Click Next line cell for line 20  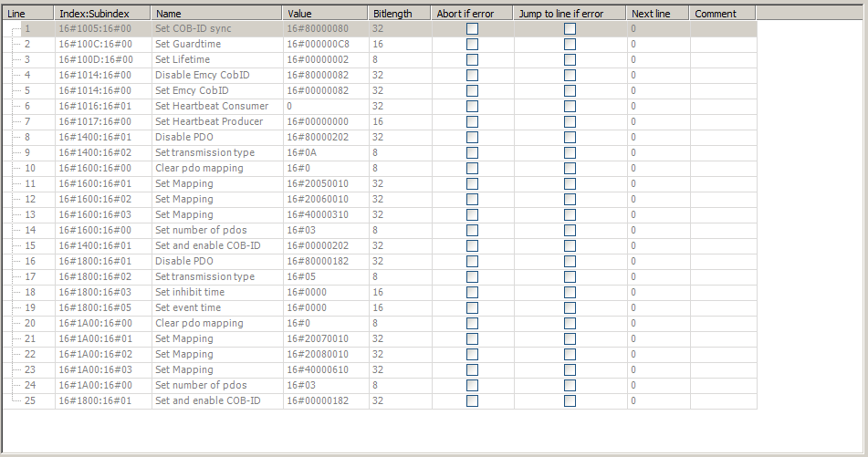657,324
